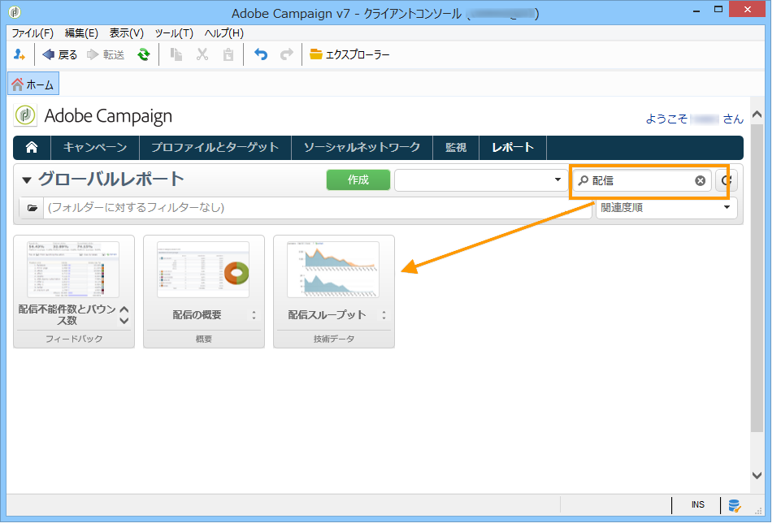This screenshot has width=781, height=532.
Task: Maximize the Adobe Campaign window
Action: [x=718, y=10]
